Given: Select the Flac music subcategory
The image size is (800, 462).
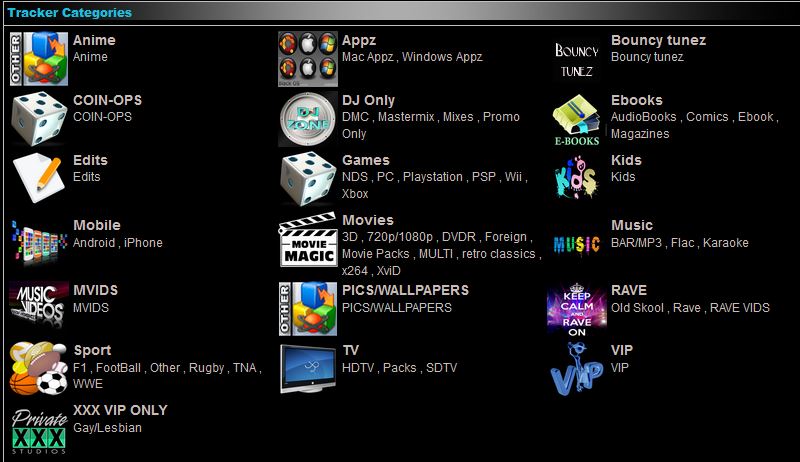Looking at the screenshot, I should pos(683,243).
